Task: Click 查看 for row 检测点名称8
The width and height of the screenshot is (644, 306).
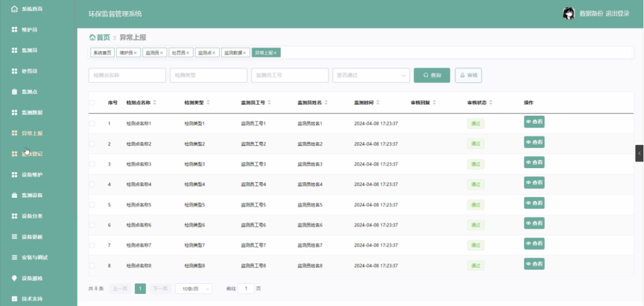Action: point(534,264)
